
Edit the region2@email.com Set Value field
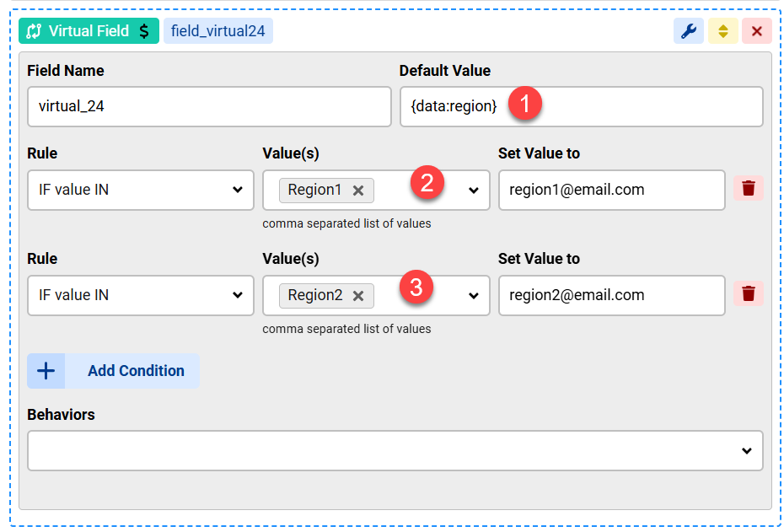611,295
